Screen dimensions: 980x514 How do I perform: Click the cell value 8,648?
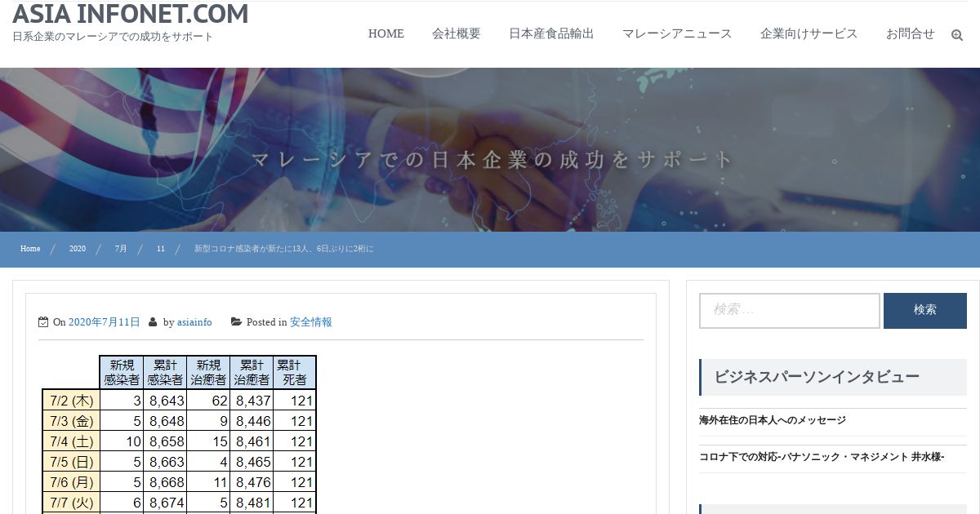pyautogui.click(x=166, y=421)
